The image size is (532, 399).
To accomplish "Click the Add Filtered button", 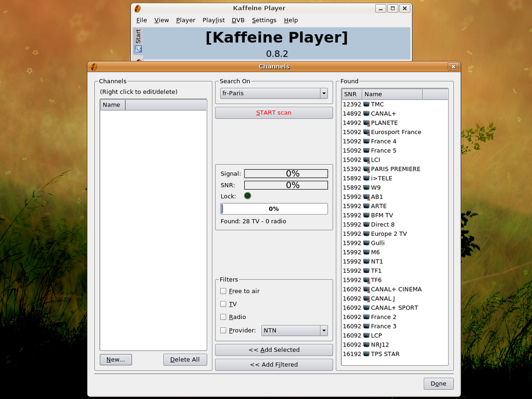I will pos(274,365).
